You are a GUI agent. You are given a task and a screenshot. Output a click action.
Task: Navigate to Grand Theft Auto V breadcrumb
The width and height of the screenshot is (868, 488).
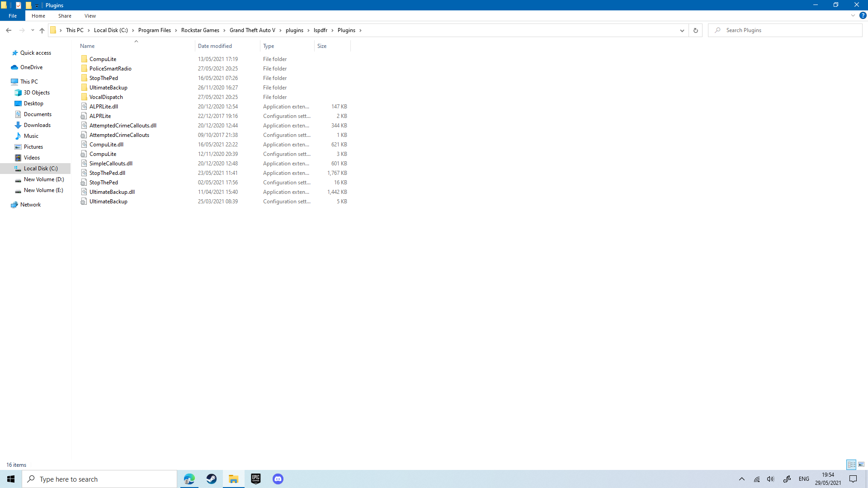[x=252, y=30]
